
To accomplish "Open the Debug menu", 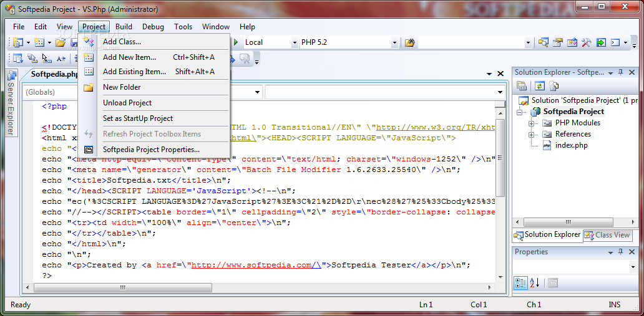I will (153, 27).
